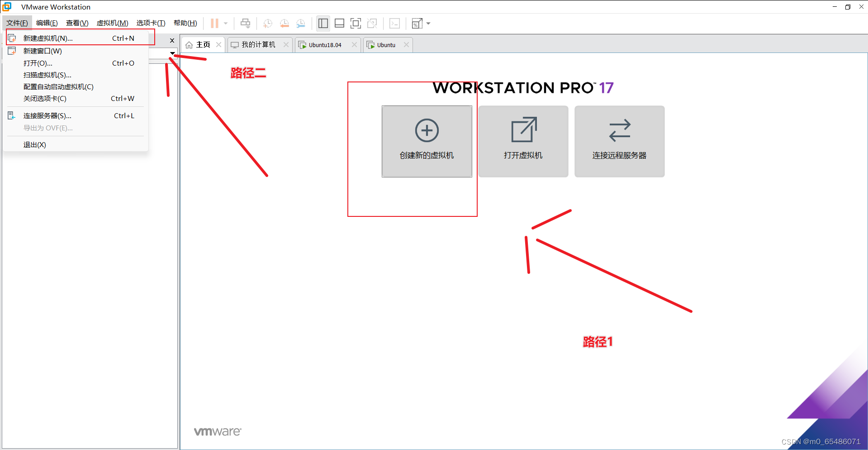Expand the library sidebar dropdown arrow
Viewport: 868px width, 450px height.
(172, 53)
